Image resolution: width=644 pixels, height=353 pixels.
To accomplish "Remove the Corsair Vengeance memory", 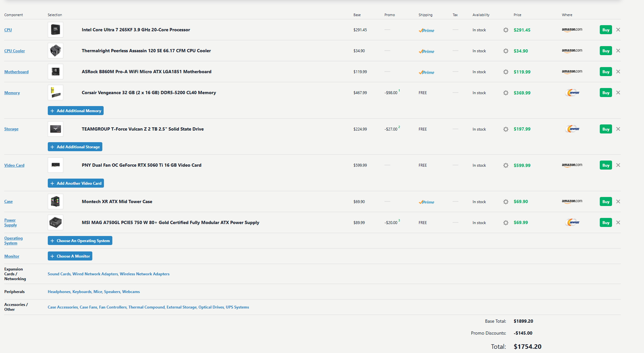I will [x=618, y=93].
